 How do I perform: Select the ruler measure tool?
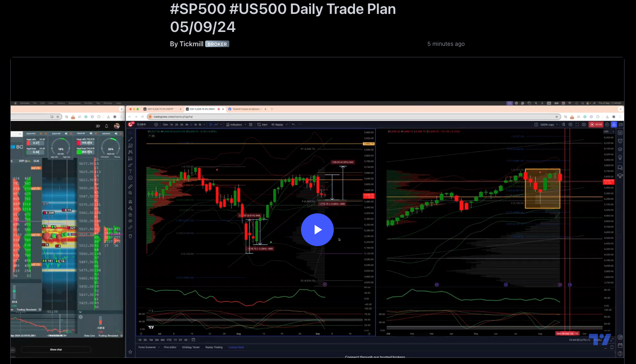pos(130,186)
